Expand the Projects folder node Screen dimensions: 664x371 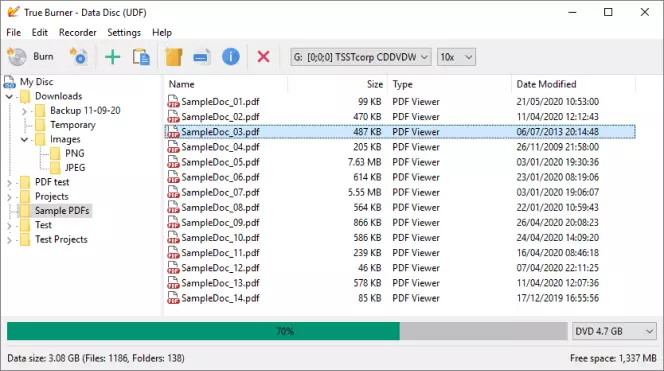[9, 197]
